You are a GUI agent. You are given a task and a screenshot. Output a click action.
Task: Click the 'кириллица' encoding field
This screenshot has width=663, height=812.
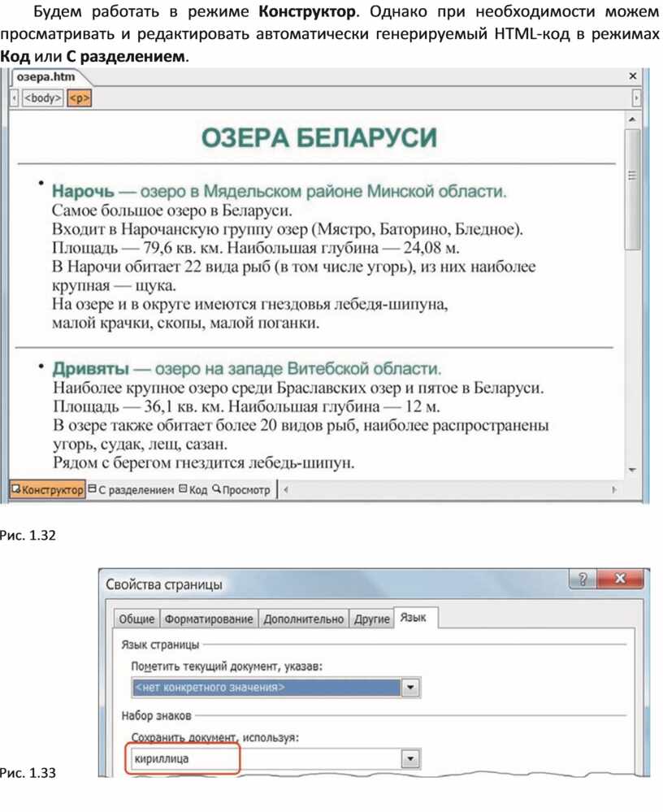point(266,759)
